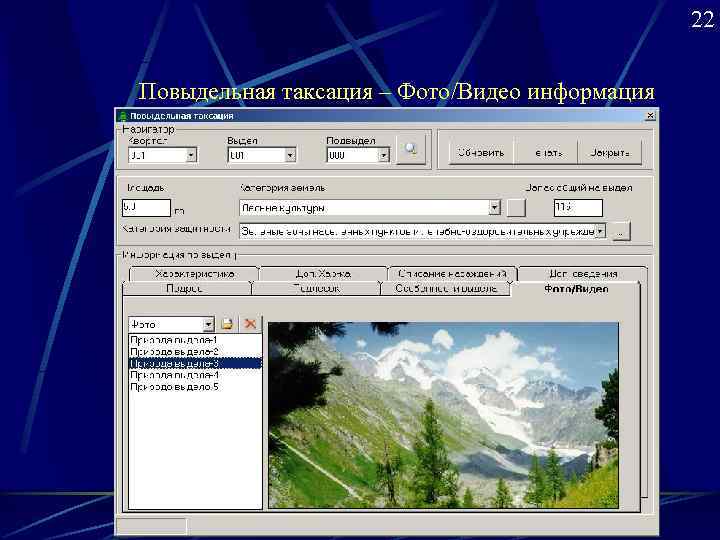Open the Подлесок tab

click(316, 288)
